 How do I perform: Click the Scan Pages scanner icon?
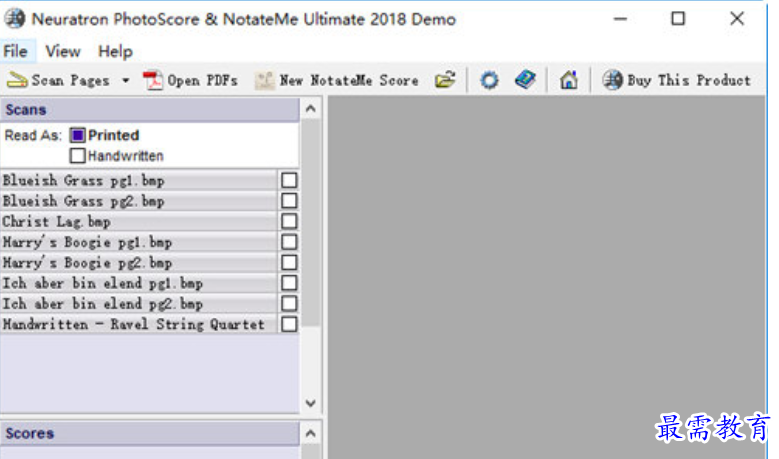coord(17,80)
